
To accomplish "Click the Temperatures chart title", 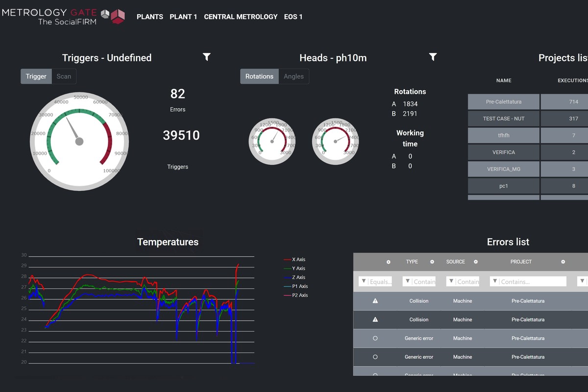I will (168, 242).
